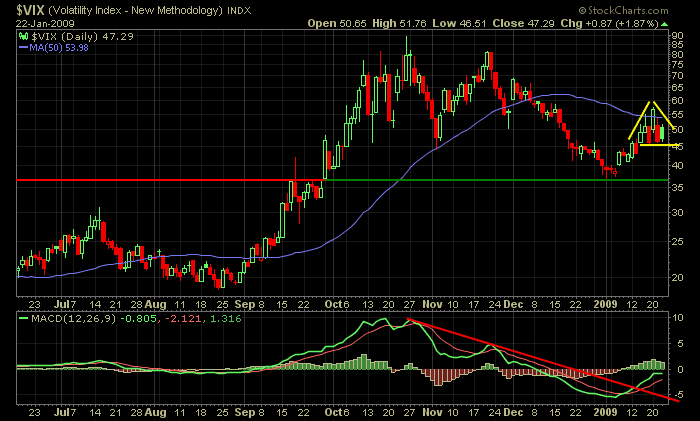The image size is (700, 421).
Task: Click the 2009 label under the price panel
Action: click(605, 304)
